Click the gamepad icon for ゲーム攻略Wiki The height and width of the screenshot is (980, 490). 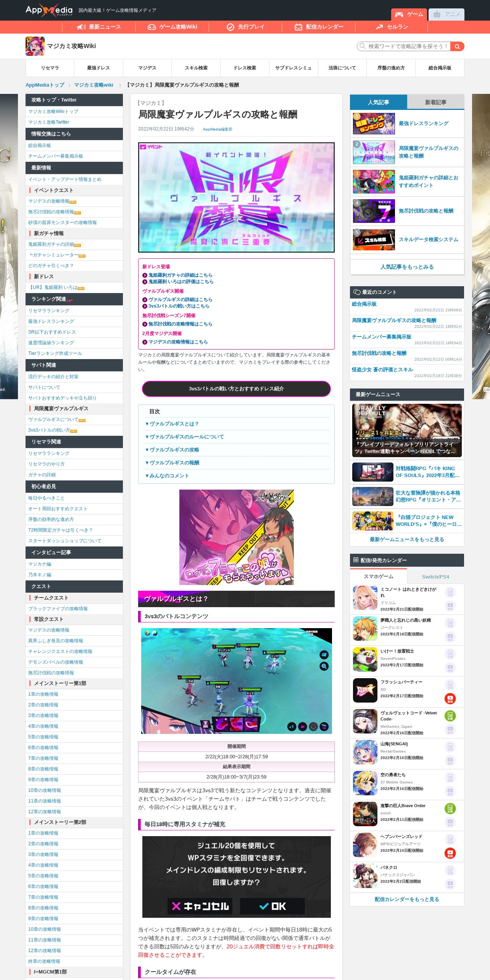pos(152,27)
